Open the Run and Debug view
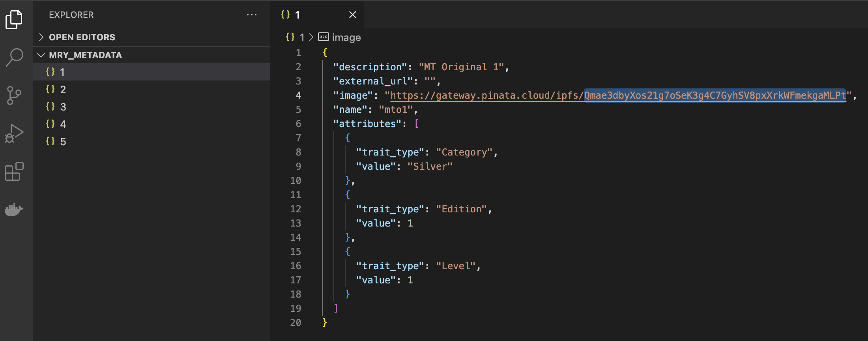The height and width of the screenshot is (341, 868). tap(14, 133)
